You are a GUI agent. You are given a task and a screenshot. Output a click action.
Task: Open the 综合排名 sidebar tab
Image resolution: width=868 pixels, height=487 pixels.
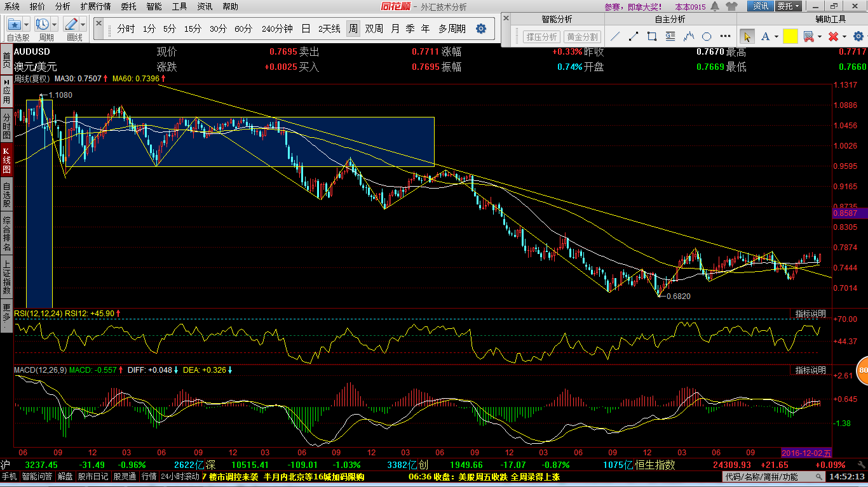coord(6,234)
